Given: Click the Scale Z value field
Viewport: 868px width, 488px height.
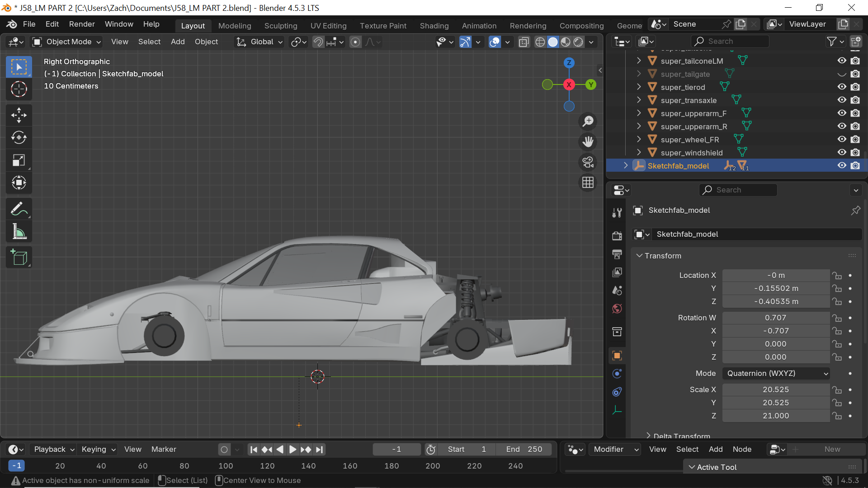Looking at the screenshot, I should [x=775, y=416].
